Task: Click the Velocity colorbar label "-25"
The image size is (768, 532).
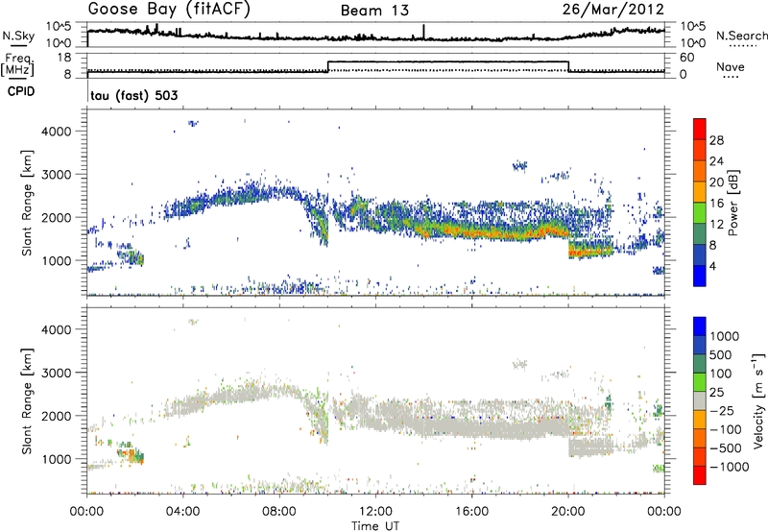Action: [x=722, y=410]
